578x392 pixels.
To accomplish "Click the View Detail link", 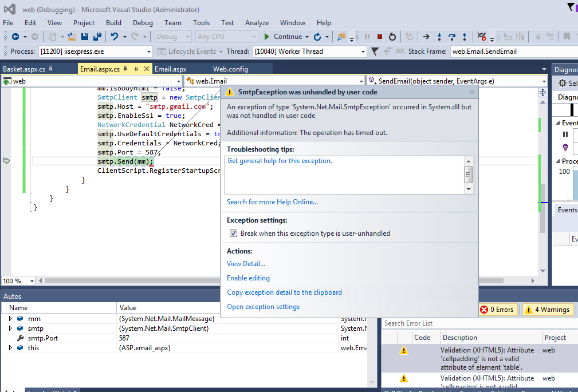I will coord(246,264).
